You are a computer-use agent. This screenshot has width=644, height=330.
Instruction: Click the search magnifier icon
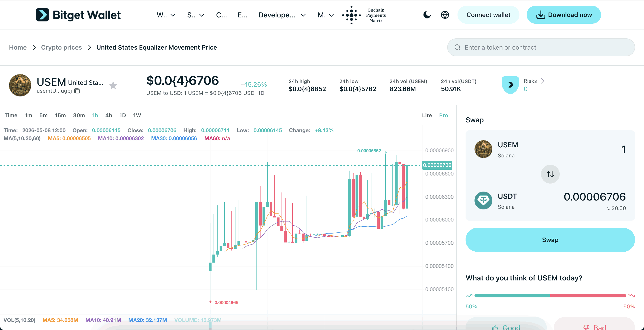click(458, 47)
